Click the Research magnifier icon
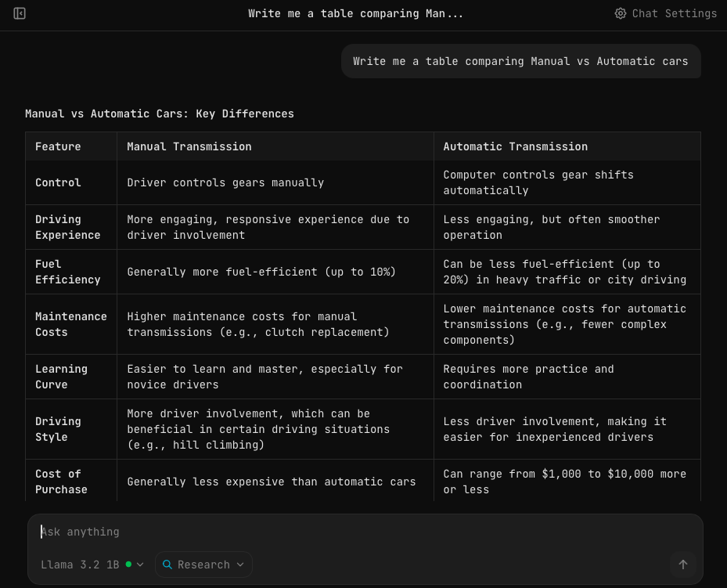The image size is (727, 588). point(167,565)
